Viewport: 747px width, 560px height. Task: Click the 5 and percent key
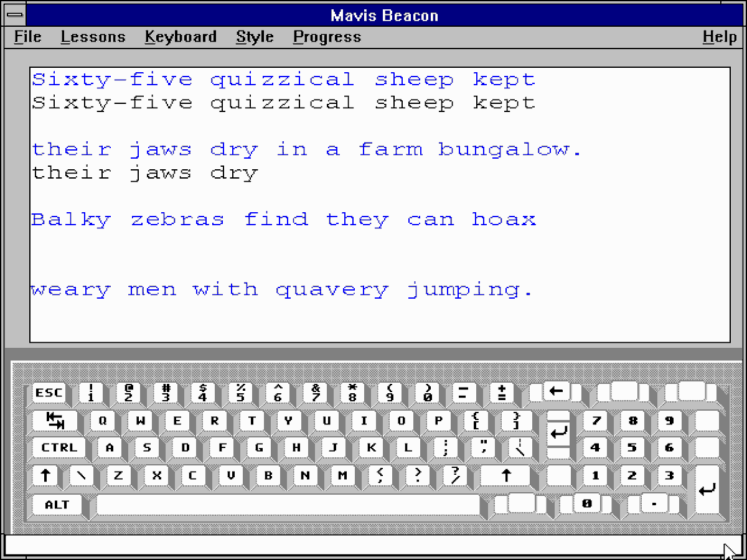coord(240,393)
